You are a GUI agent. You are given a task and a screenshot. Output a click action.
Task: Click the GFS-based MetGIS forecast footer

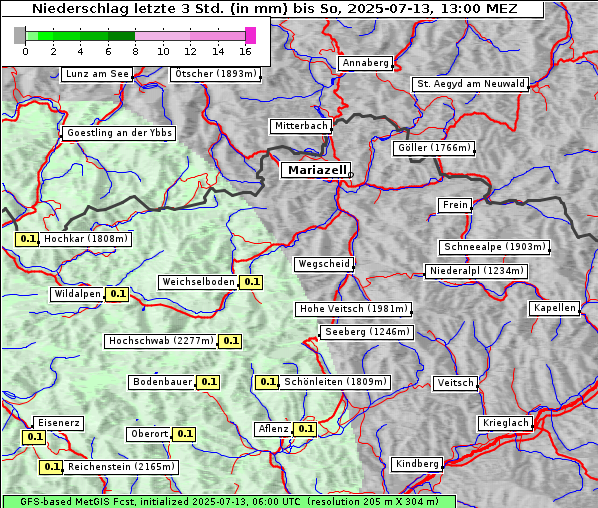point(230,502)
